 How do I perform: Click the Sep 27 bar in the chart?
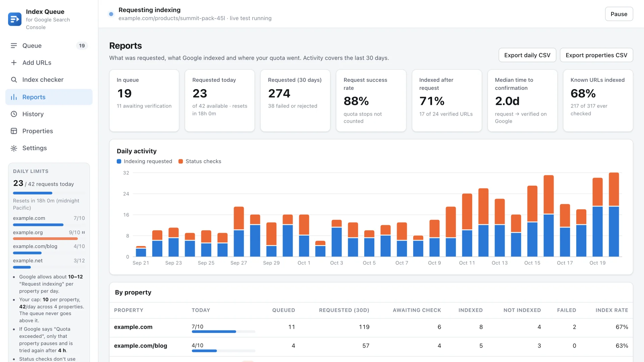pyautogui.click(x=239, y=232)
